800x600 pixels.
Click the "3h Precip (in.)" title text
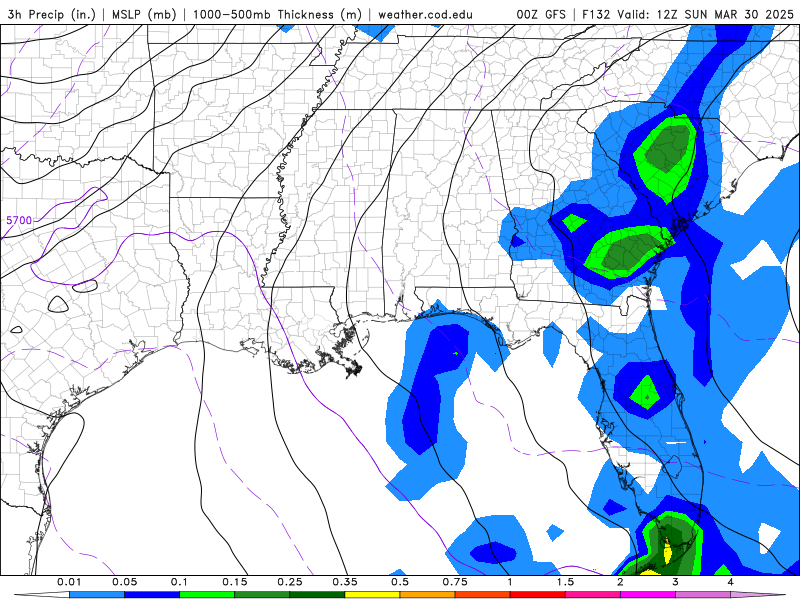pos(52,15)
